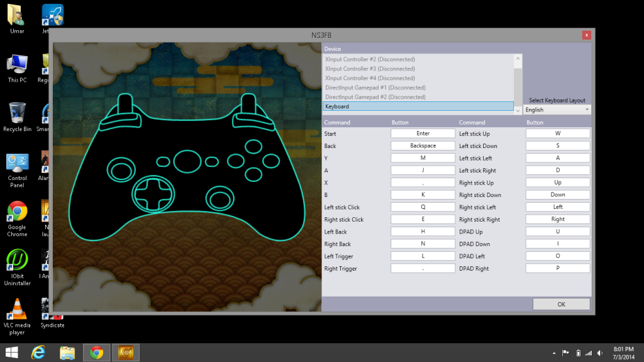
Task: Open Action Center flag icon
Action: [565, 353]
